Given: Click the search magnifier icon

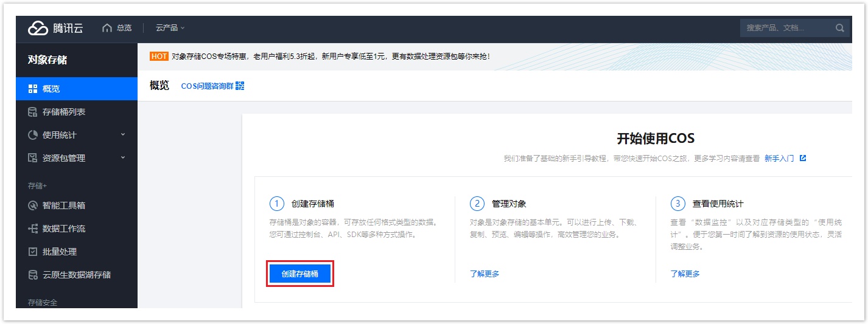Looking at the screenshot, I should [840, 28].
